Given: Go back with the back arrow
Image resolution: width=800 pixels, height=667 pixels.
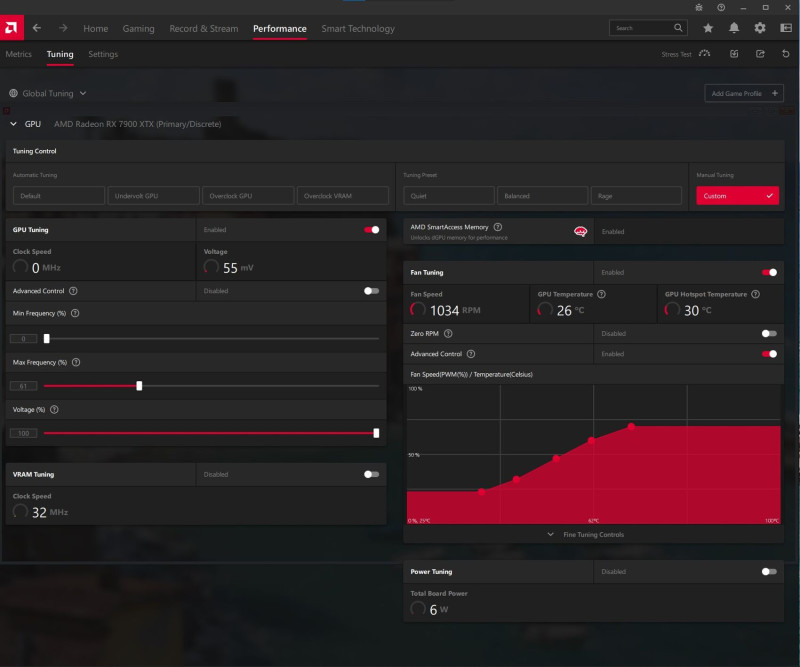Looking at the screenshot, I should (x=37, y=28).
